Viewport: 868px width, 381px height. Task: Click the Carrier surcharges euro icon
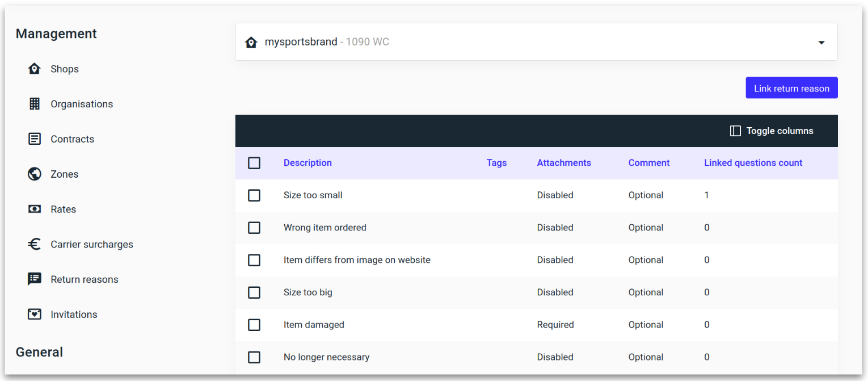click(x=35, y=244)
